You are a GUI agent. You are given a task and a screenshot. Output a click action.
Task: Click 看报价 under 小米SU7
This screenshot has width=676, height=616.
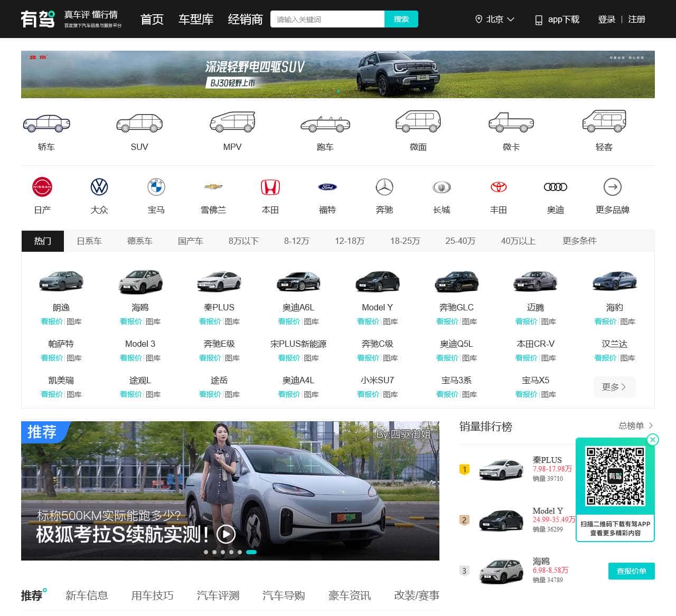(368, 394)
